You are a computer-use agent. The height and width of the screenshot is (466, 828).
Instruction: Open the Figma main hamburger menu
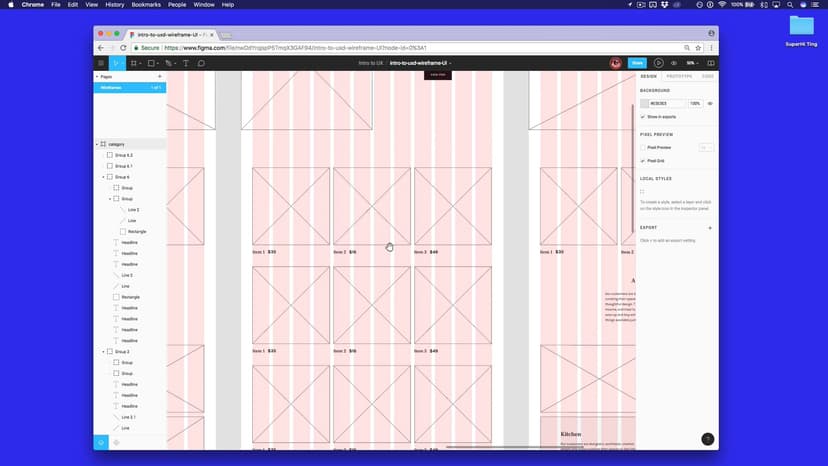pos(101,63)
